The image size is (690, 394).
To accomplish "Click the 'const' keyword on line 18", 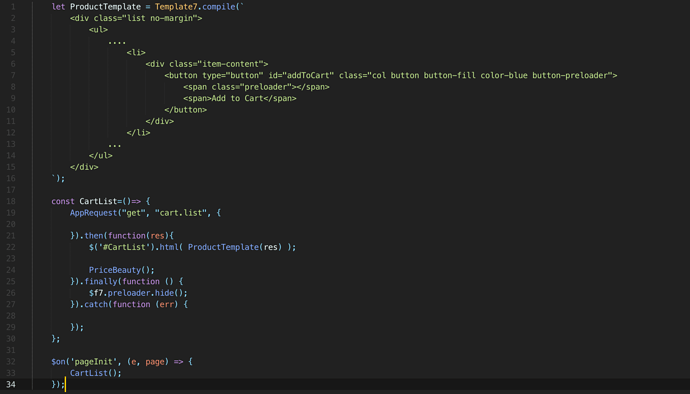I will [63, 201].
